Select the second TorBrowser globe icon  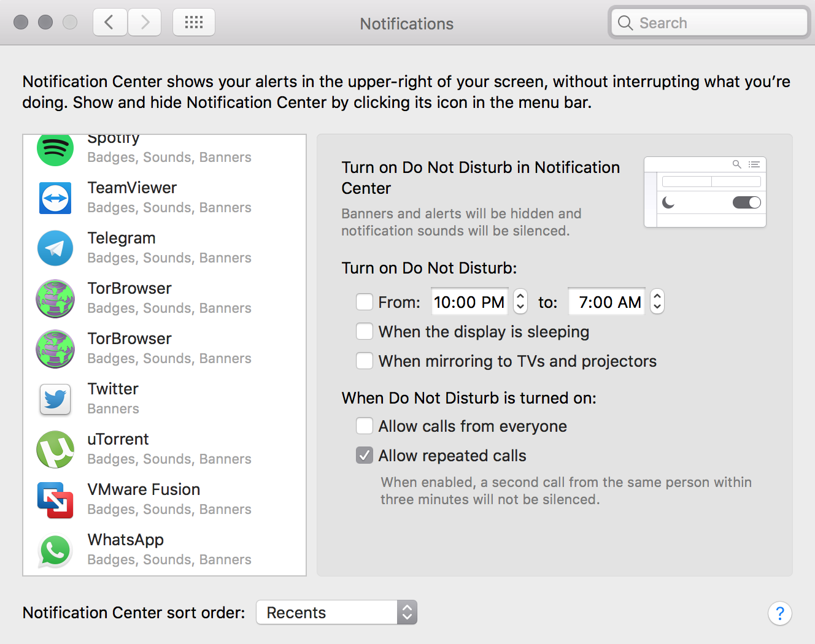click(55, 349)
